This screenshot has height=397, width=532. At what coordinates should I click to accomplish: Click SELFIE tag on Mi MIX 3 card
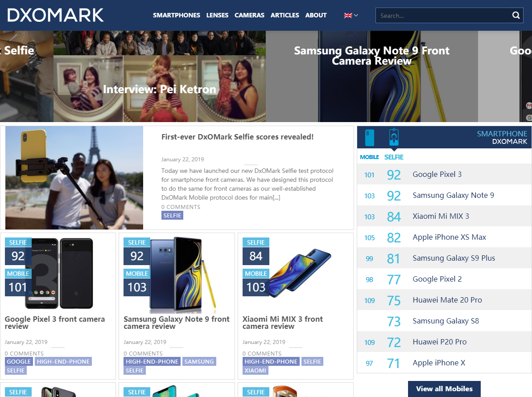click(x=312, y=362)
